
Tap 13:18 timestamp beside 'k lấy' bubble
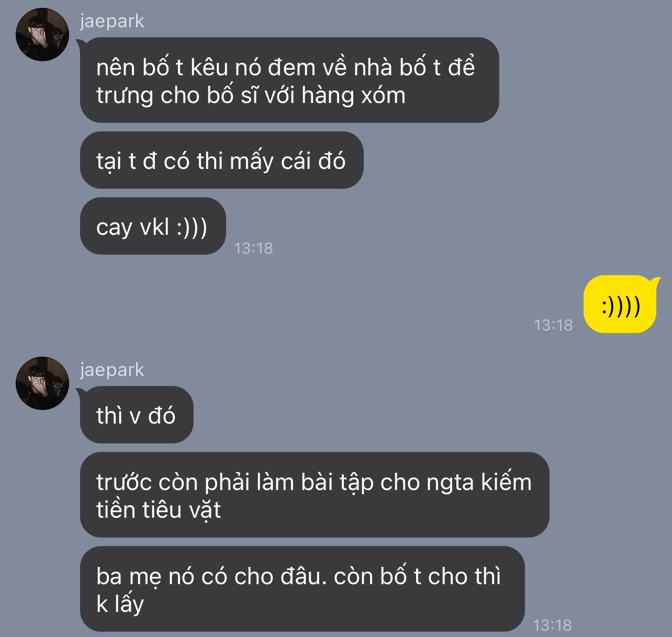pyautogui.click(x=552, y=625)
